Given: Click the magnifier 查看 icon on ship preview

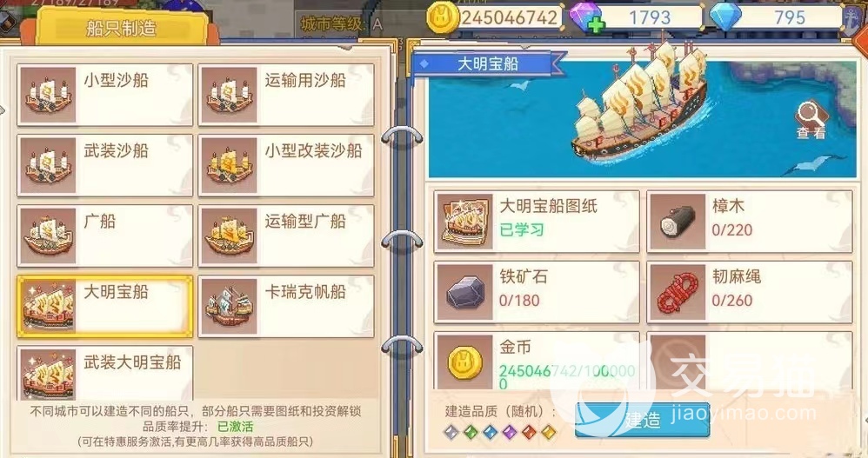Looking at the screenshot, I should click(x=811, y=119).
